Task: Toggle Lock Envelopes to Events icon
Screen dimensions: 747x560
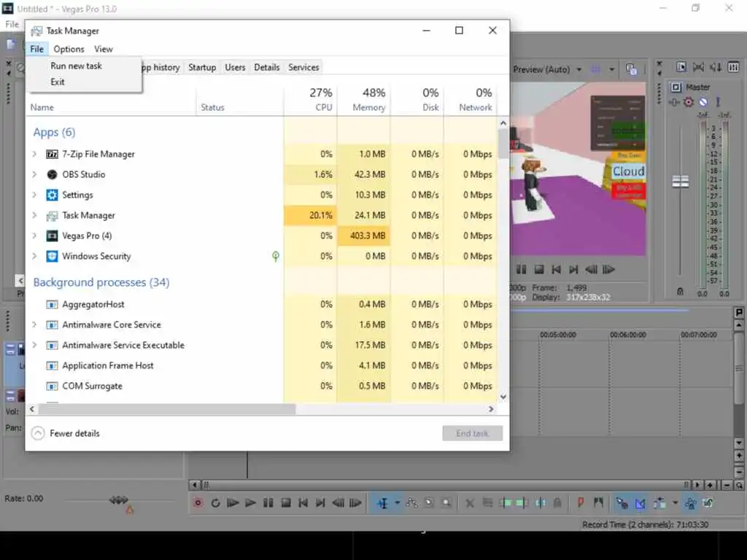Action: (690, 503)
